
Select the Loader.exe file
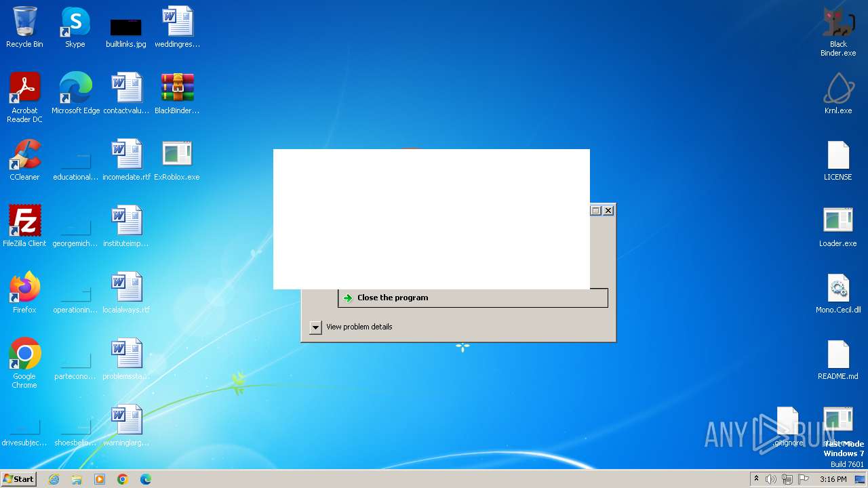click(838, 226)
